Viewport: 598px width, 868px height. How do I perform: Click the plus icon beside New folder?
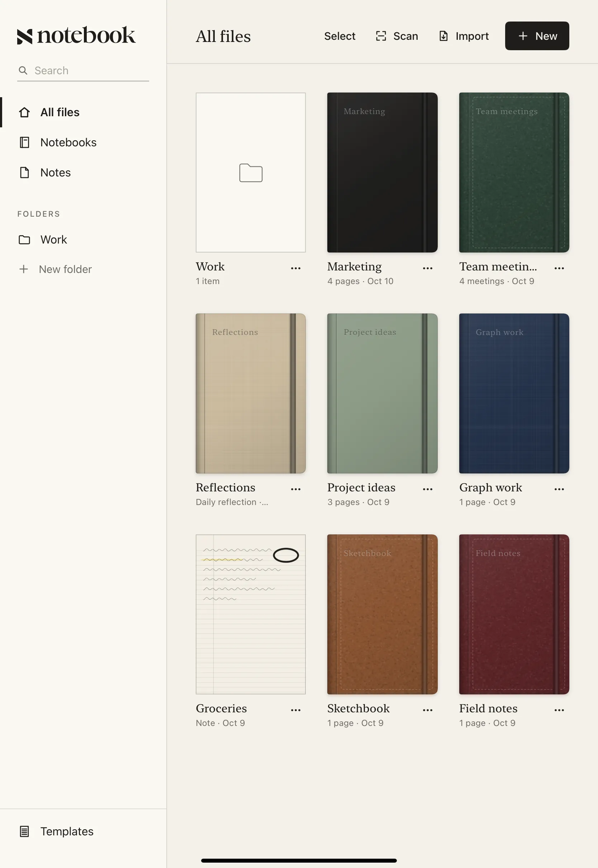24,269
